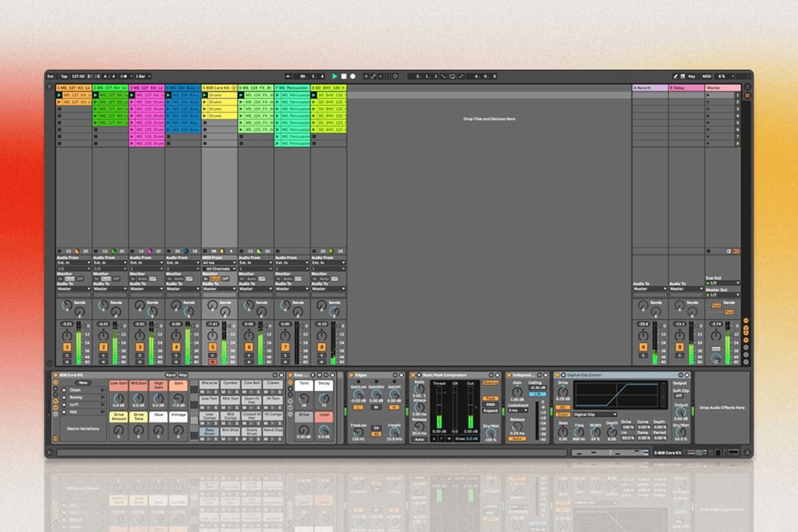The height and width of the screenshot is (532, 798).
Task: Open track 5 MIDI From All Ins dropdown
Action: click(219, 263)
